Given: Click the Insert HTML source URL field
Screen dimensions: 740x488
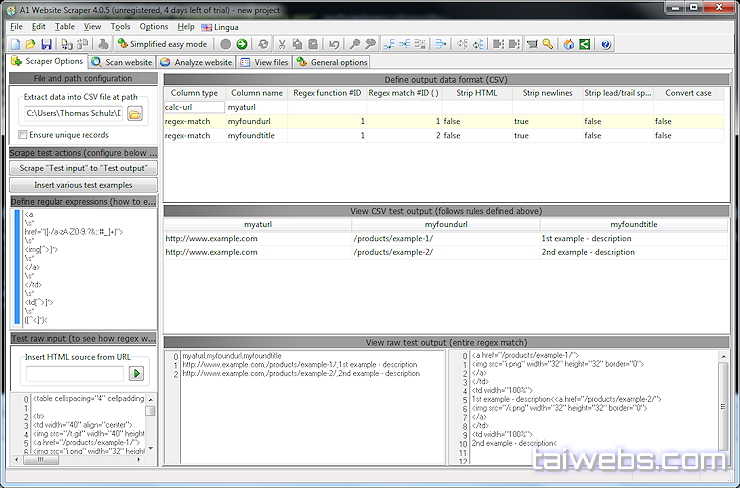Looking at the screenshot, I should click(74, 373).
